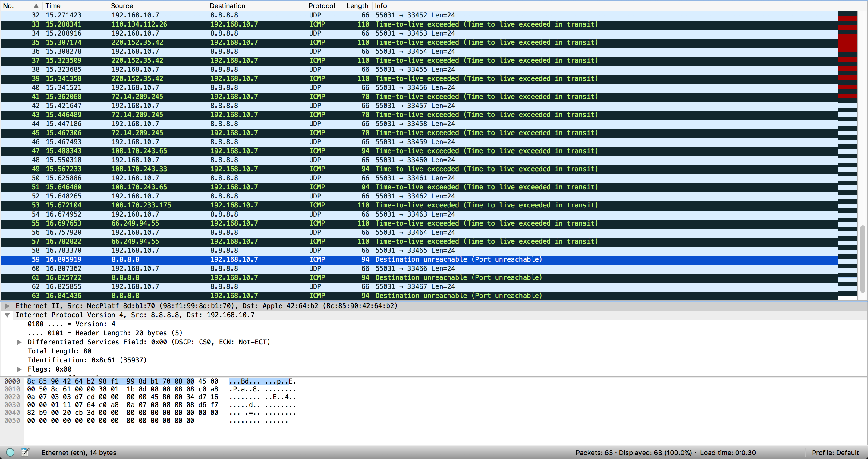Click the red area in packet minimap
This screenshot has height=459, width=868.
(x=848, y=44)
